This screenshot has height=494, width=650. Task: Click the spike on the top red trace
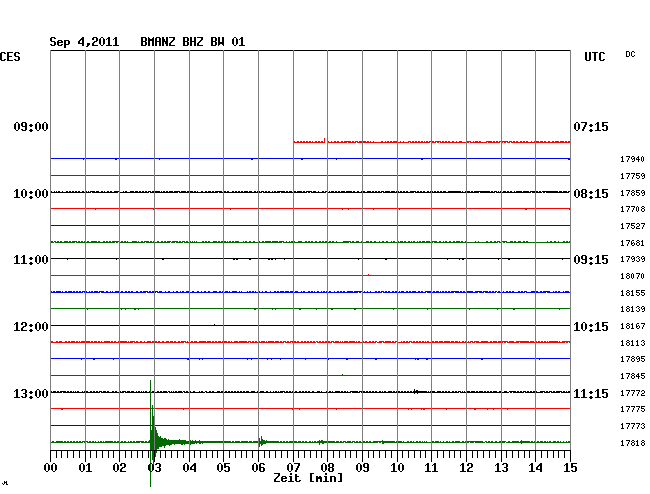[324, 140]
